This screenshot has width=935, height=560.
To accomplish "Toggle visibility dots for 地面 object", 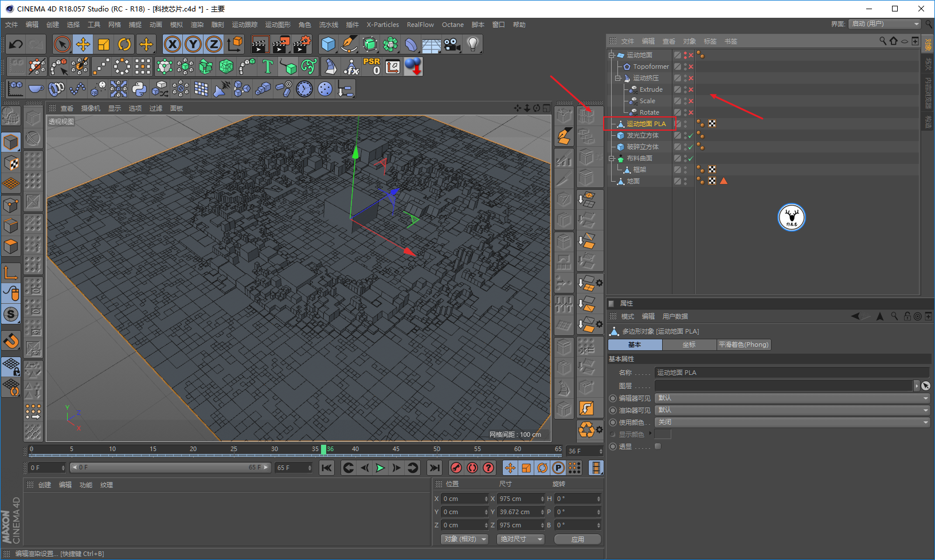I will pyautogui.click(x=686, y=181).
